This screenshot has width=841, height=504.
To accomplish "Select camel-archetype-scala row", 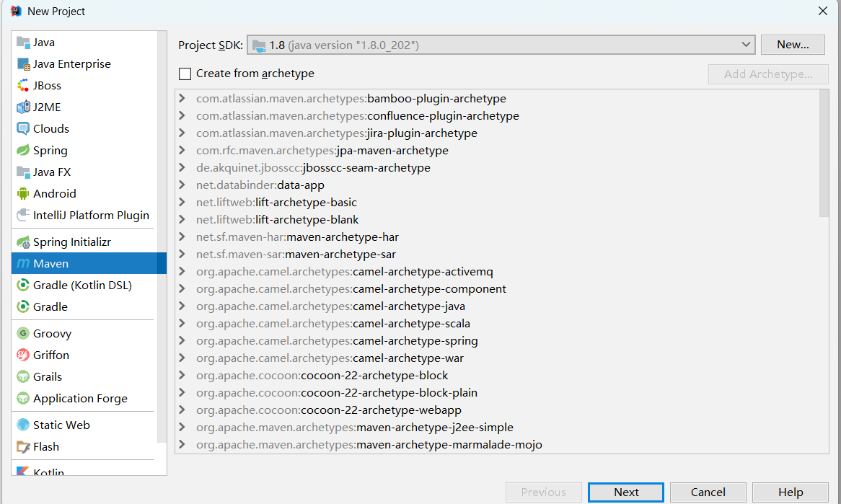I will pos(497,323).
